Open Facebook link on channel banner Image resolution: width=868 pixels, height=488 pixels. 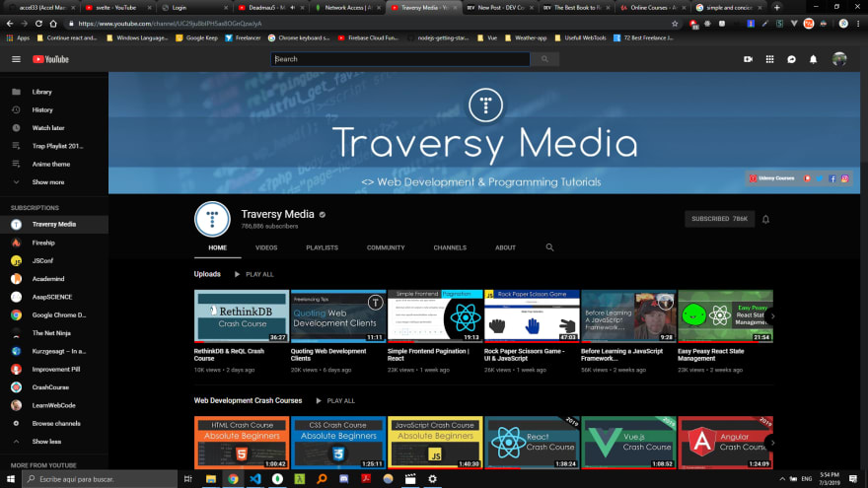832,178
